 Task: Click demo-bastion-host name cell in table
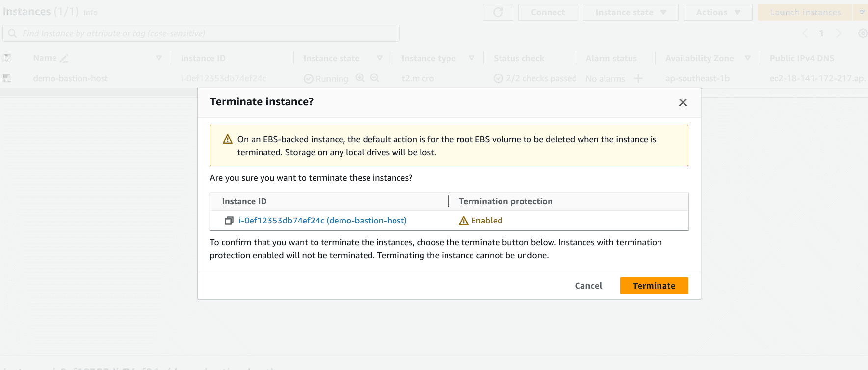(x=70, y=78)
